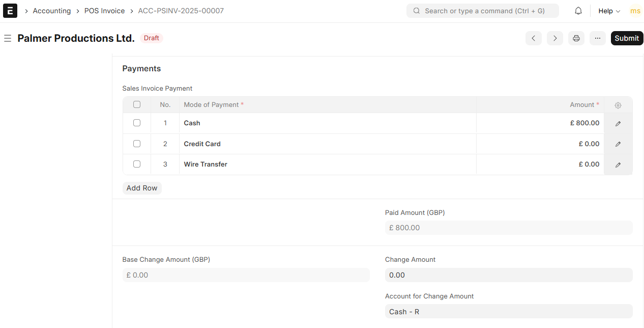Expand the Help dropdown
Viewport: 644px width, 328px height.
[609, 11]
